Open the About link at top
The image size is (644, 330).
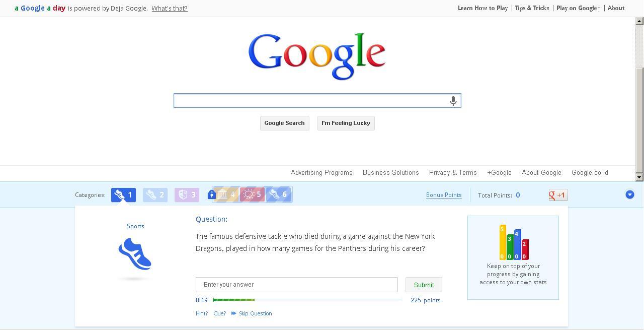click(x=616, y=8)
